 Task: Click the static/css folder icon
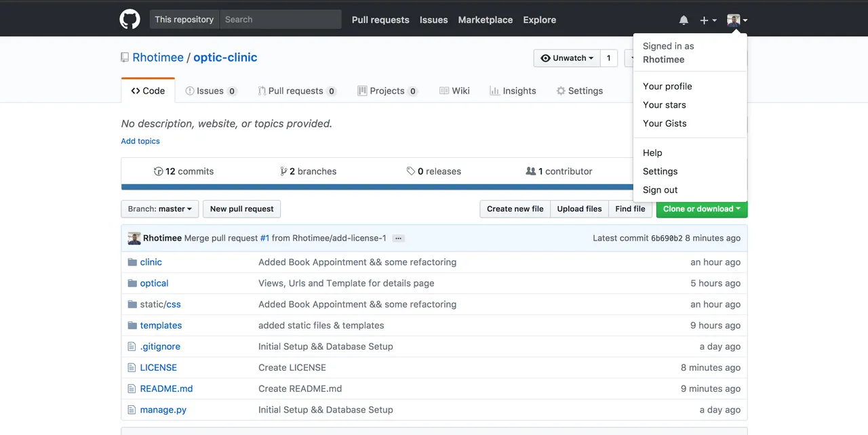pos(133,304)
